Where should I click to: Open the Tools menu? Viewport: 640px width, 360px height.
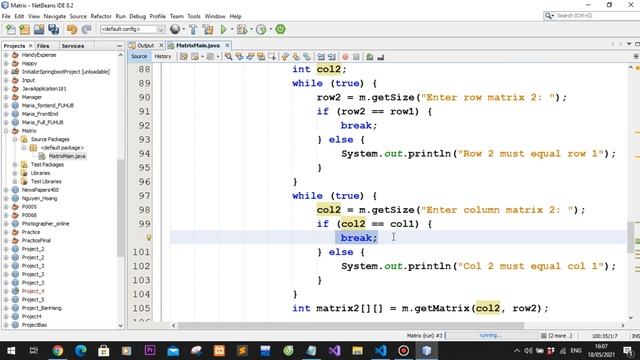(194, 16)
